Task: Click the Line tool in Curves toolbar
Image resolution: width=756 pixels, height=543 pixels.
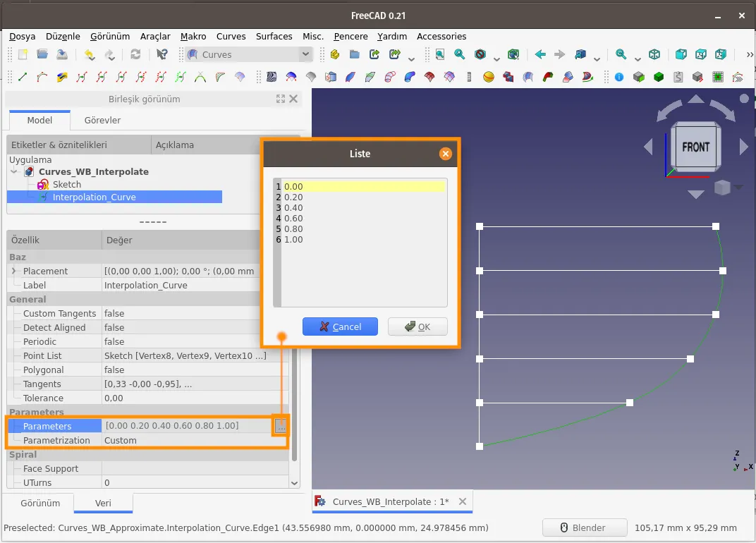Action: 22,77
